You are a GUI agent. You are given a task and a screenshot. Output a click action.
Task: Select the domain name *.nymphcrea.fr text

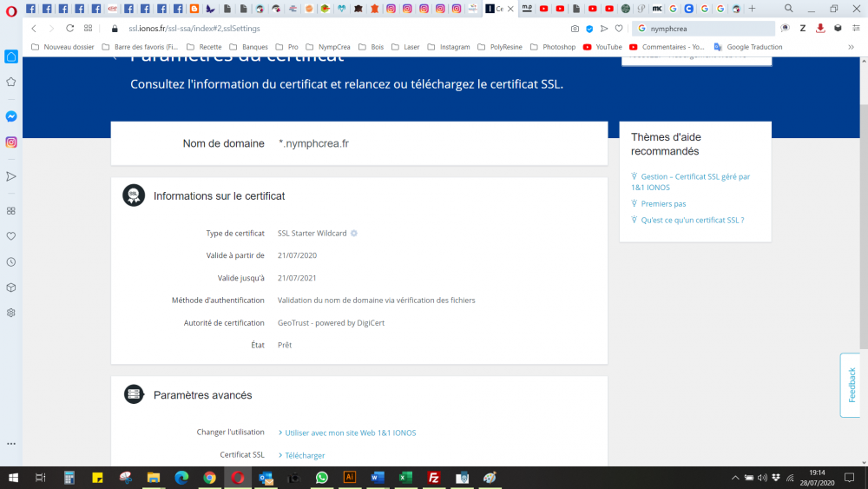tap(313, 143)
